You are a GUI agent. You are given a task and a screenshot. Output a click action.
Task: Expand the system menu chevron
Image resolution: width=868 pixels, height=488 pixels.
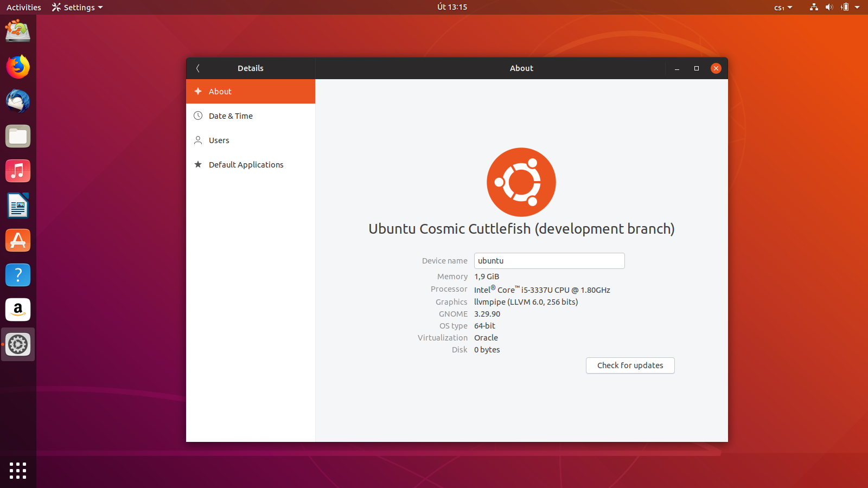(858, 7)
